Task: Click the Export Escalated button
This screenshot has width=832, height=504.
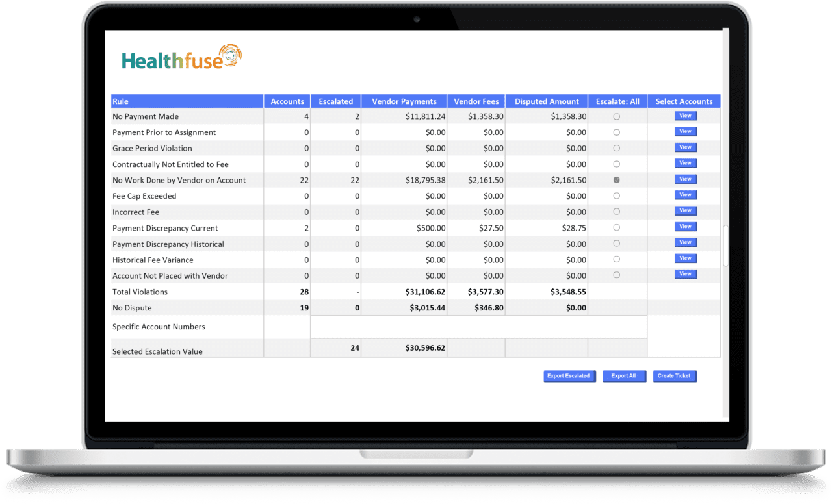Action: click(x=569, y=376)
